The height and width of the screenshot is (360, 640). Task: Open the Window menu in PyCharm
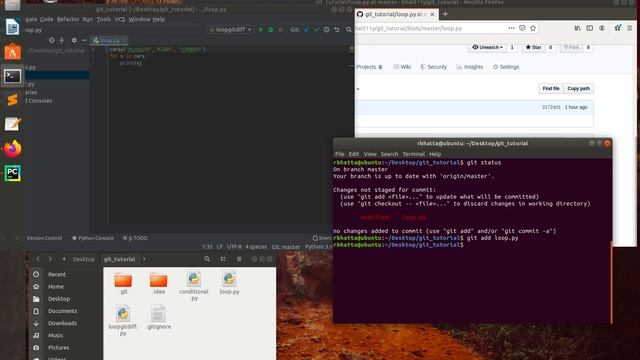pos(139,19)
